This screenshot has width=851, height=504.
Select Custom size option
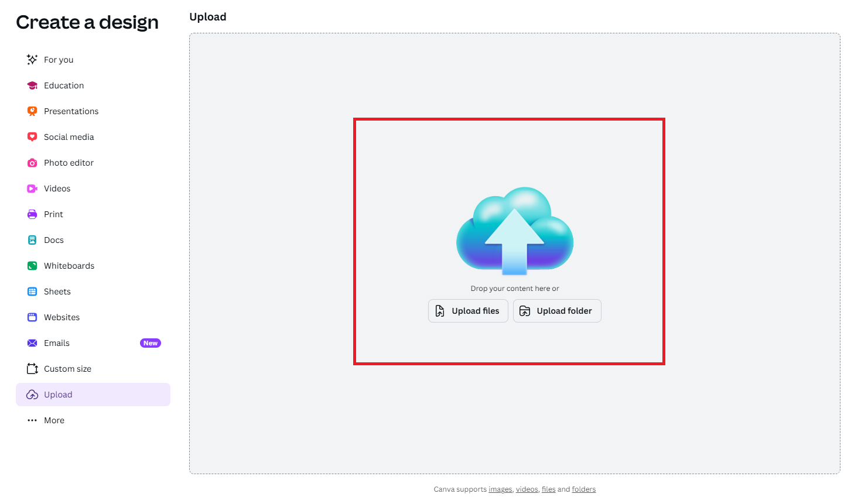[67, 369]
